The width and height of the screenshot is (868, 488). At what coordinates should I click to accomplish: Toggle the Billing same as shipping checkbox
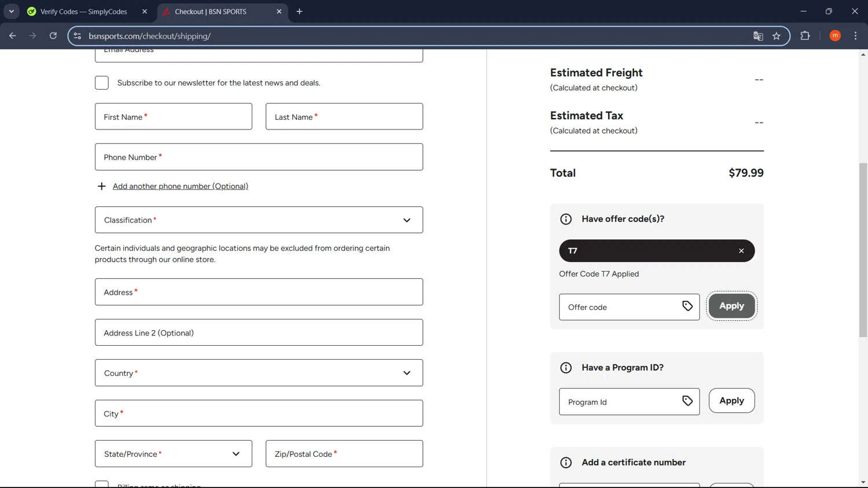click(x=102, y=485)
